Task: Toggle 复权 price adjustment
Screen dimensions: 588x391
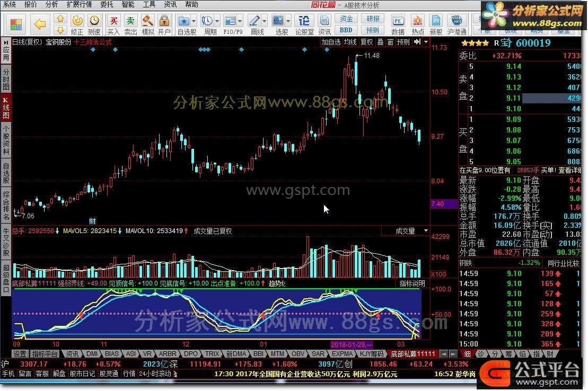Action: (367, 42)
